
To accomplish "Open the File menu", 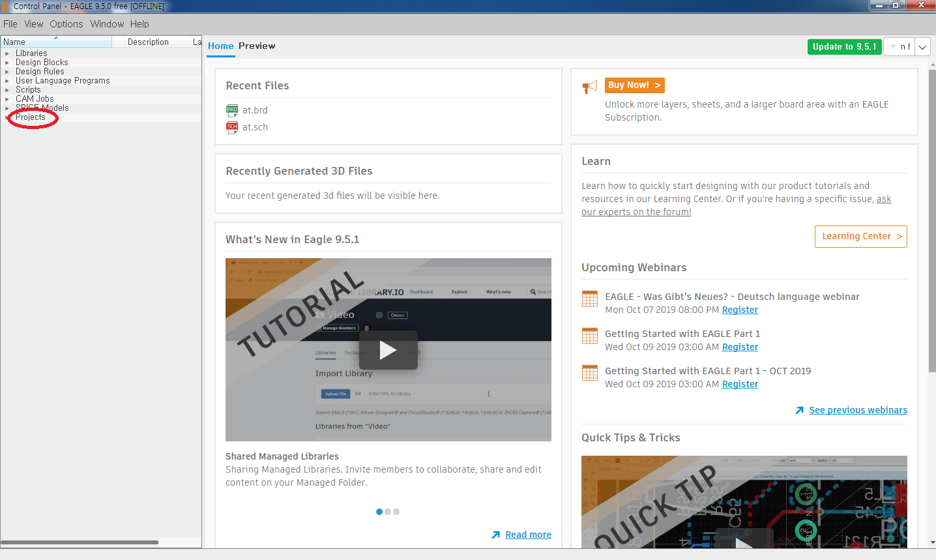I will 10,24.
